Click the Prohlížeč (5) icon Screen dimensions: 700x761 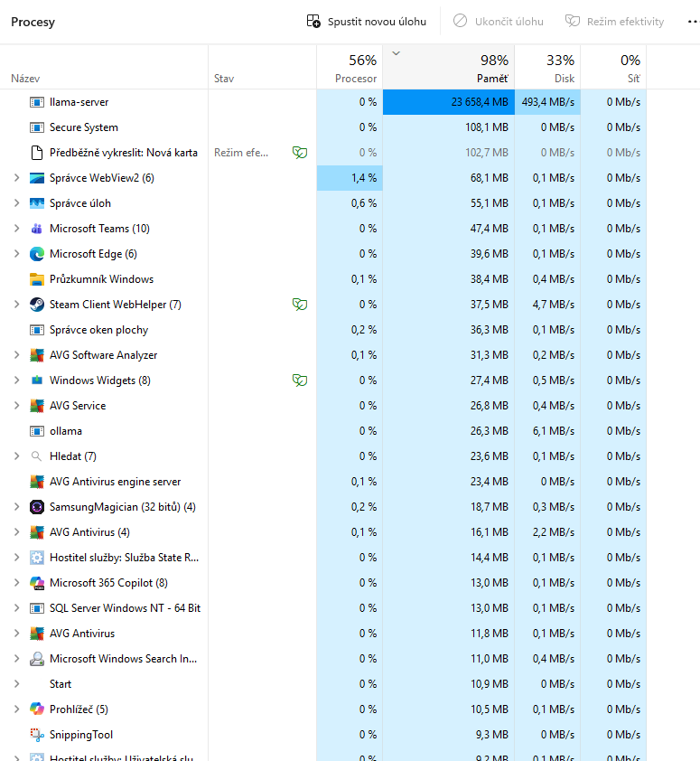(37, 709)
